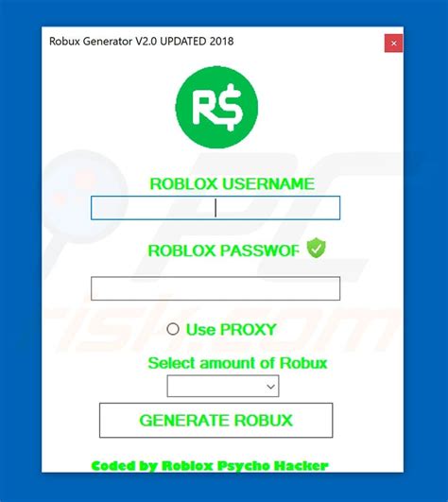Image resolution: width=448 pixels, height=502 pixels.
Task: Click the green R$ Robux logo
Action: (216, 107)
